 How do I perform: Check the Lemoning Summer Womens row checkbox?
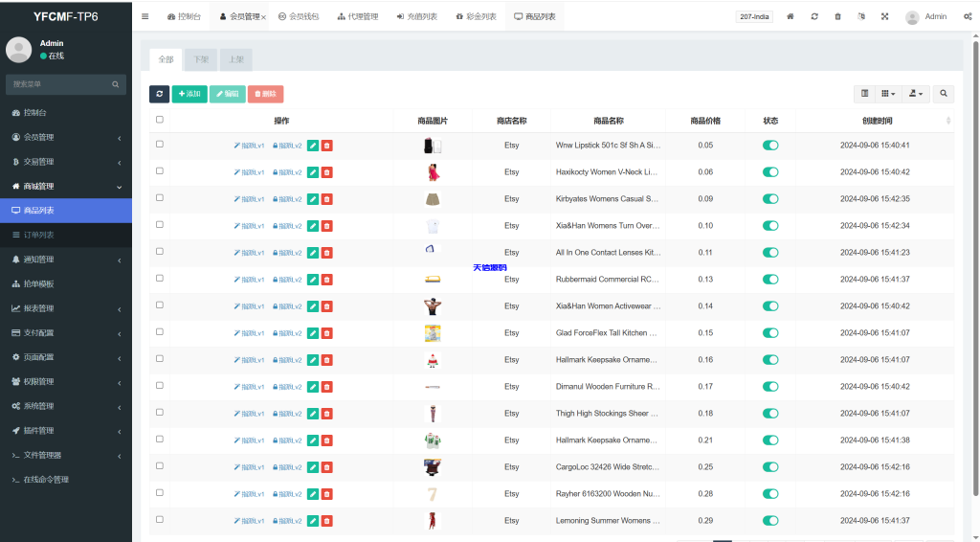[160, 519]
